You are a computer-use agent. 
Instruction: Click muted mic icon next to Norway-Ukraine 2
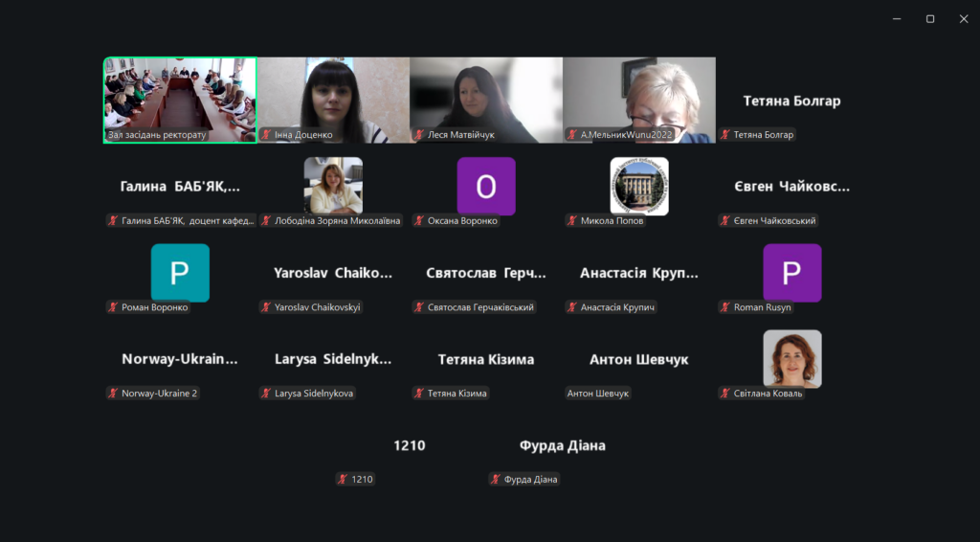pos(113,394)
